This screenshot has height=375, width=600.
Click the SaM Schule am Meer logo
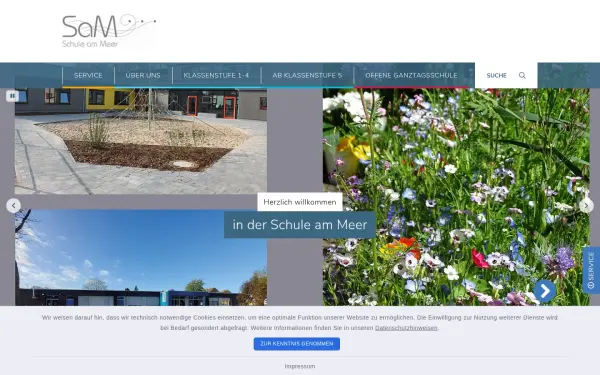click(x=109, y=31)
